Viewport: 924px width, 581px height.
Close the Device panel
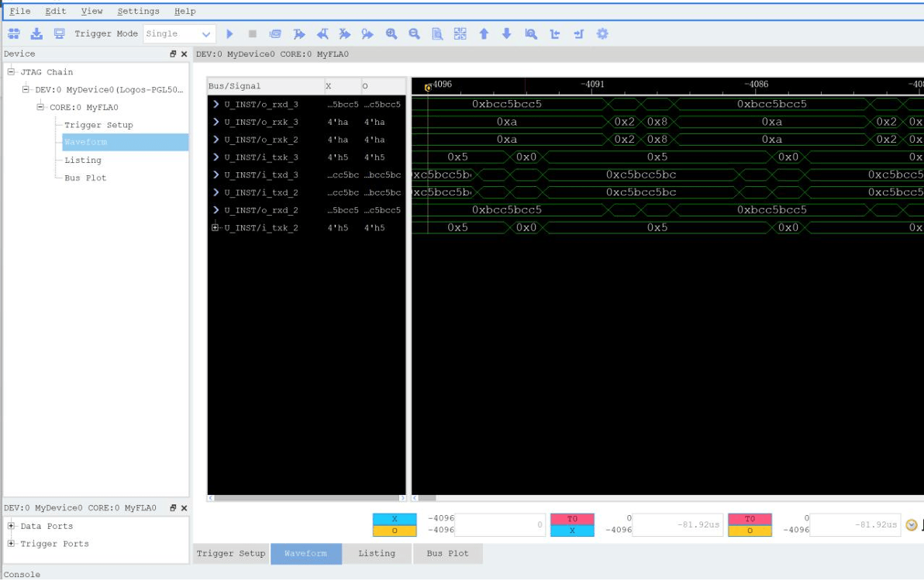point(184,54)
